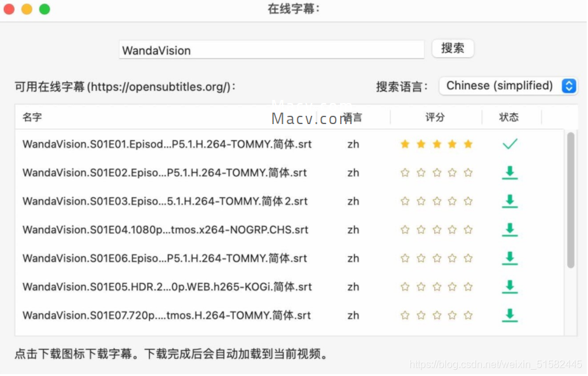Download the S01E07 720p subtitle

tap(509, 316)
